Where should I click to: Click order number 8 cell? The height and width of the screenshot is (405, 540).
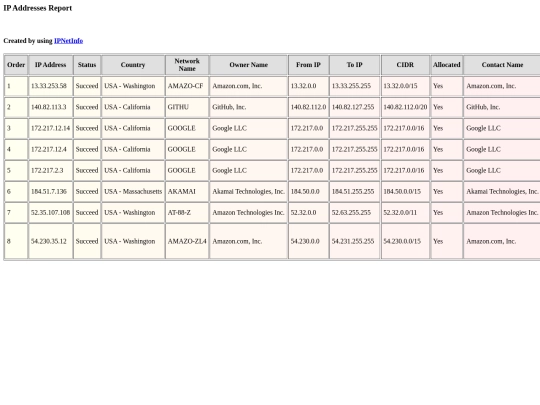(x=16, y=241)
